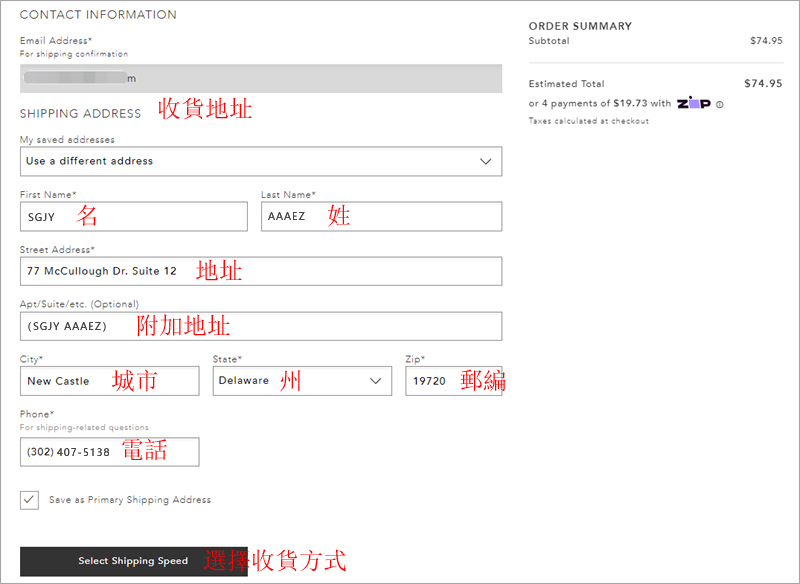This screenshot has width=800, height=584.
Task: Click the Zip code field 19720
Action: coord(454,380)
